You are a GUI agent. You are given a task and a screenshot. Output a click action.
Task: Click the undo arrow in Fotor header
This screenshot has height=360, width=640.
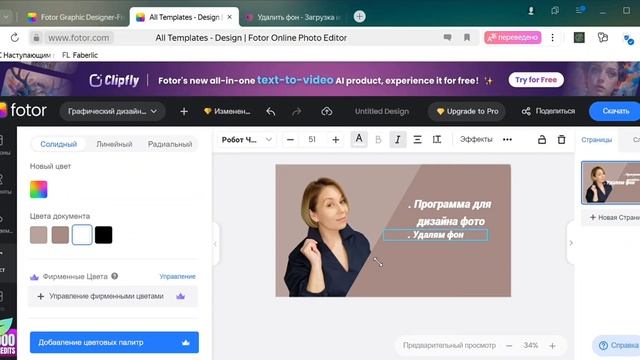pos(271,111)
